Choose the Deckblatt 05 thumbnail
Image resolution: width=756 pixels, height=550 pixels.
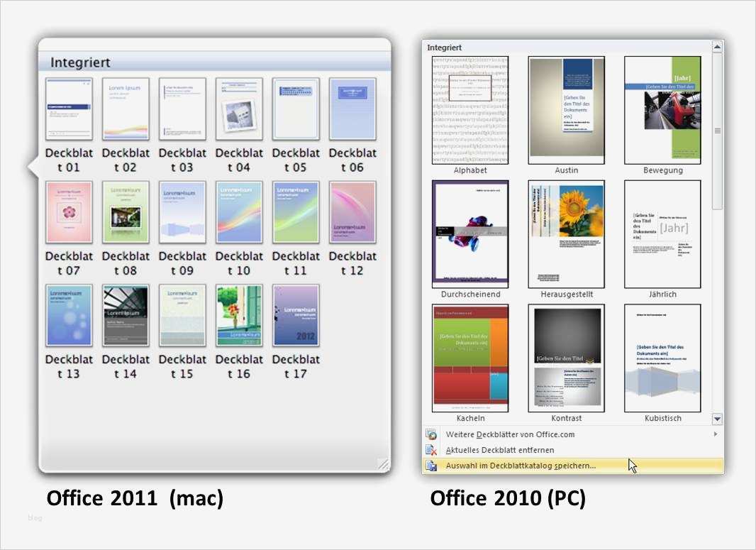[296, 109]
